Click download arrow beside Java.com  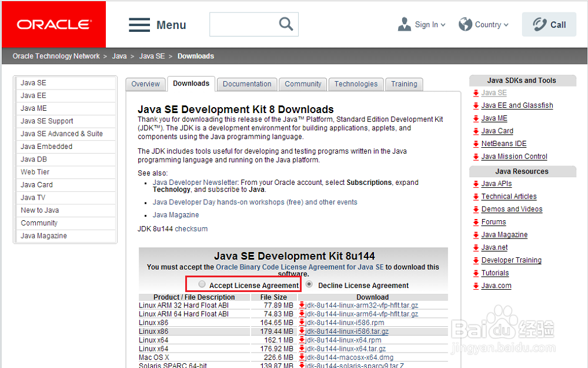click(x=476, y=286)
